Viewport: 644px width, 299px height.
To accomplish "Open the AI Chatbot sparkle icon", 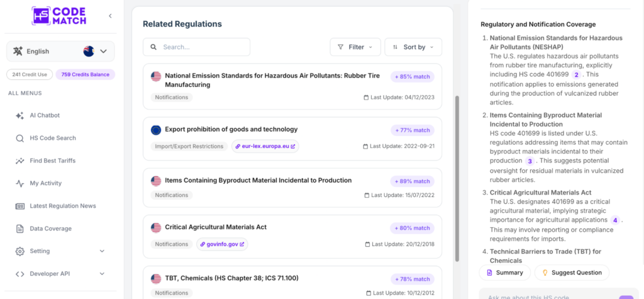I will (19, 116).
